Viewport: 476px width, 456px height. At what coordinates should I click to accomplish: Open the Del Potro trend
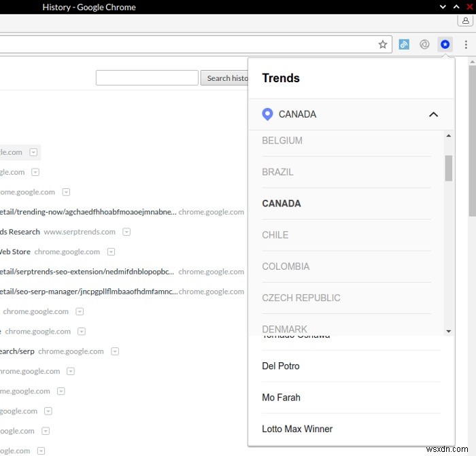tap(351, 366)
